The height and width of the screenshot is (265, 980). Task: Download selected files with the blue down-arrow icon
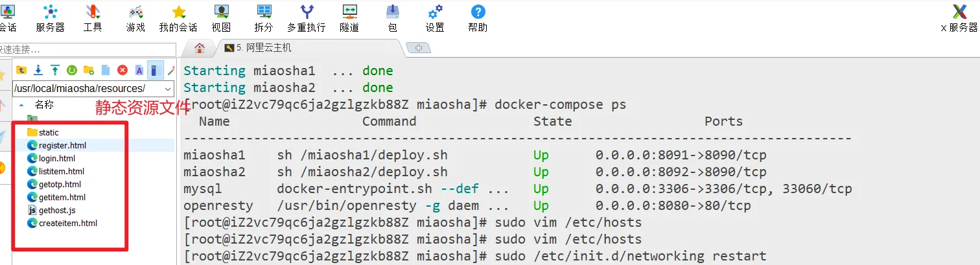[38, 70]
